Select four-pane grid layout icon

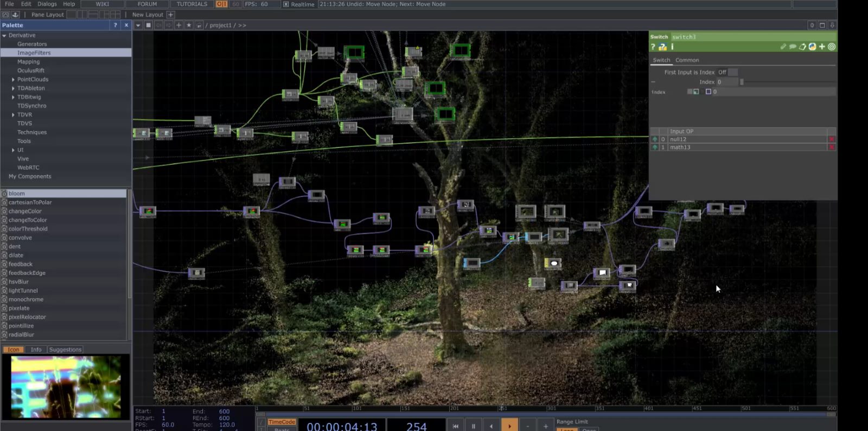[x=116, y=15]
